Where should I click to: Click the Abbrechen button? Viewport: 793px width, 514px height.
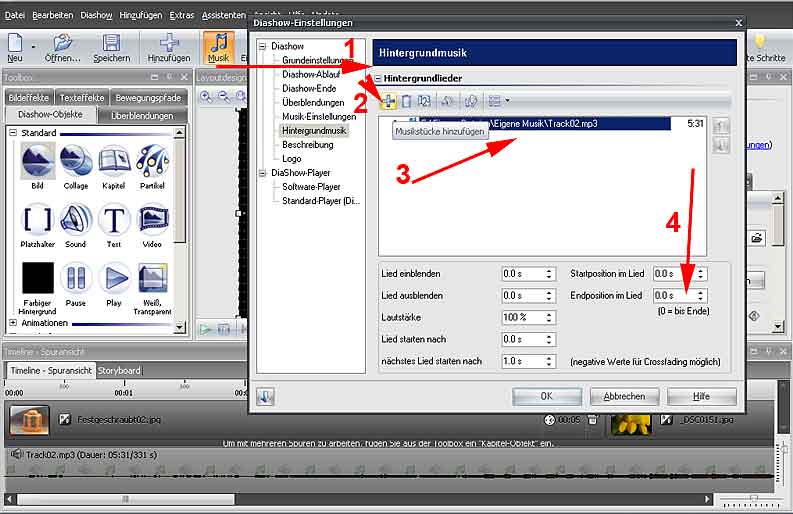(624, 396)
